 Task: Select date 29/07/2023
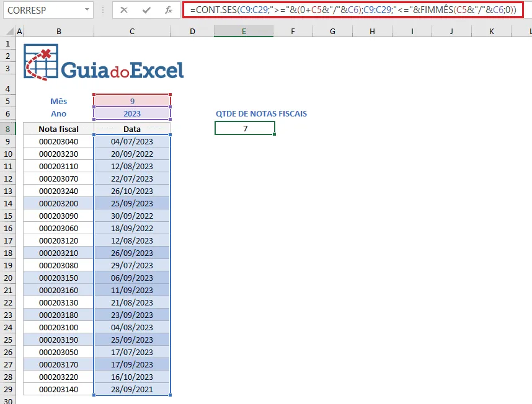[x=132, y=265]
